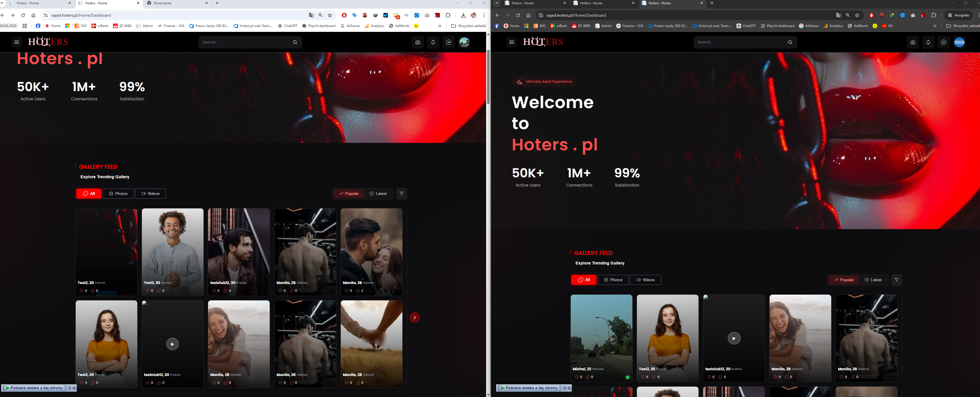980x397 pixels.
Task: Reload the page in the Incognito window
Action: click(x=518, y=15)
